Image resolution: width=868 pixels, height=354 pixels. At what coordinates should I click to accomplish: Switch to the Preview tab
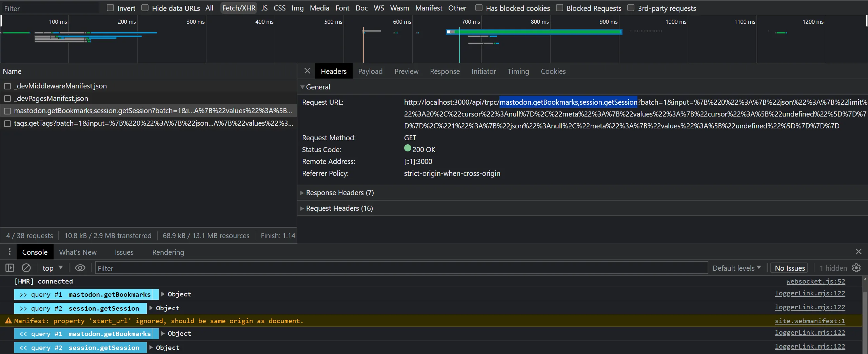click(x=406, y=71)
